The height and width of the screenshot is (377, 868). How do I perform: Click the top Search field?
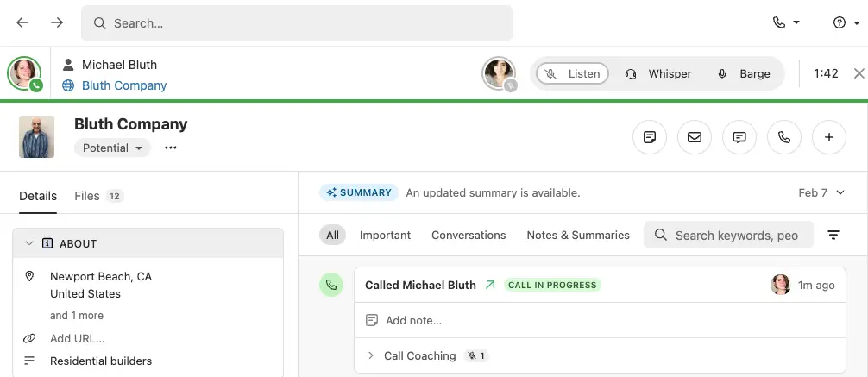click(296, 23)
